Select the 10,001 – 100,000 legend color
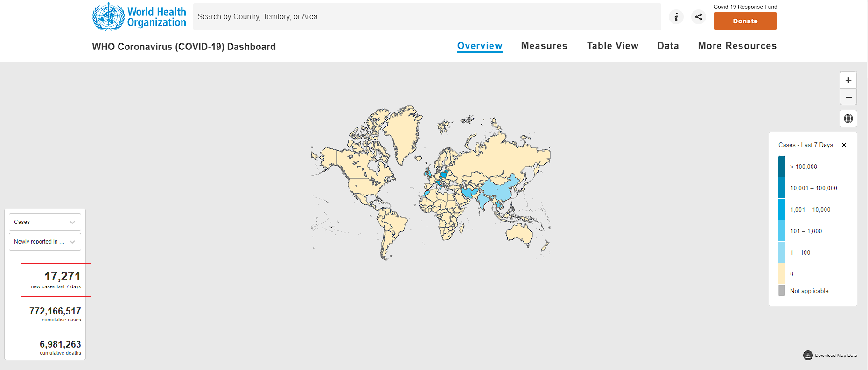 pyautogui.click(x=782, y=188)
